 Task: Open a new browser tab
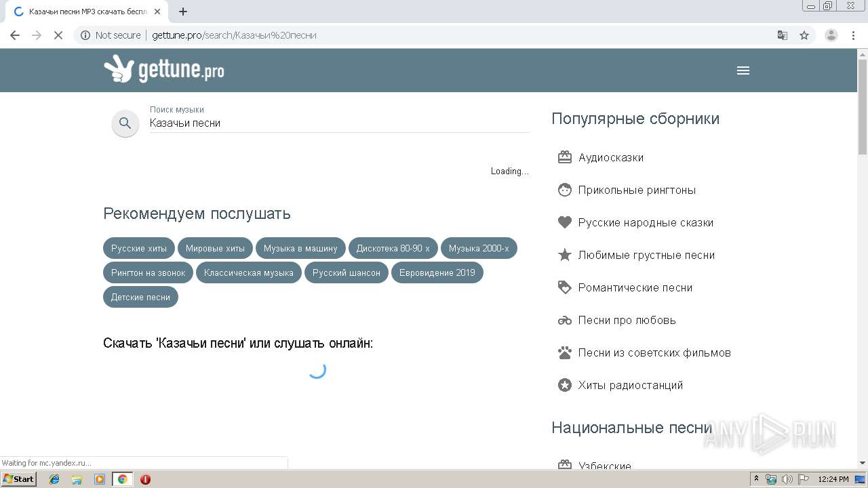click(x=183, y=12)
